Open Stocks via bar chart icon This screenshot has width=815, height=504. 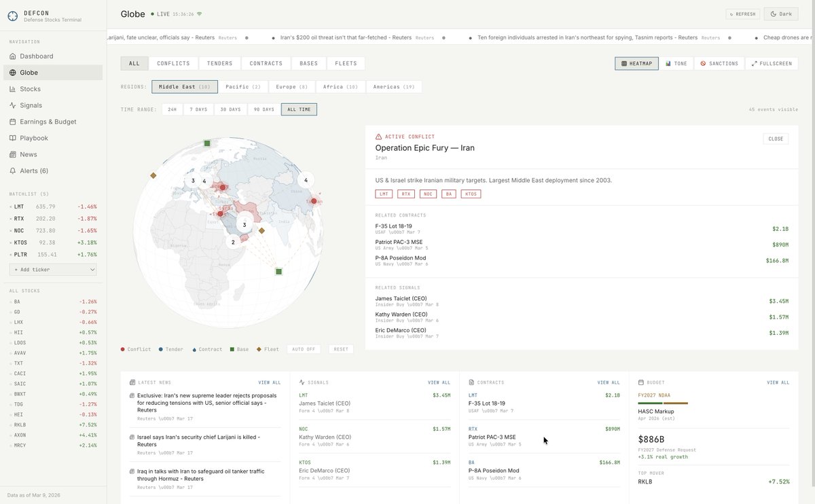tap(14, 89)
